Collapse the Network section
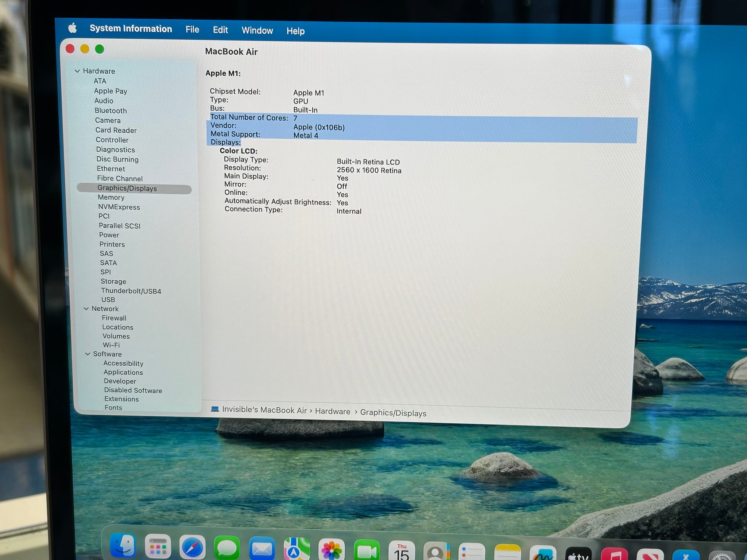747x560 pixels. pos(86,308)
